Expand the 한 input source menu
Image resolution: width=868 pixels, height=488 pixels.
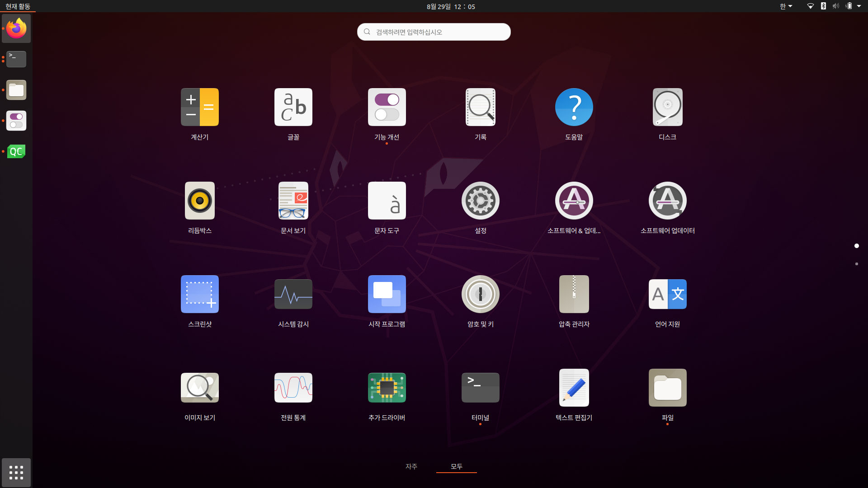(786, 6)
